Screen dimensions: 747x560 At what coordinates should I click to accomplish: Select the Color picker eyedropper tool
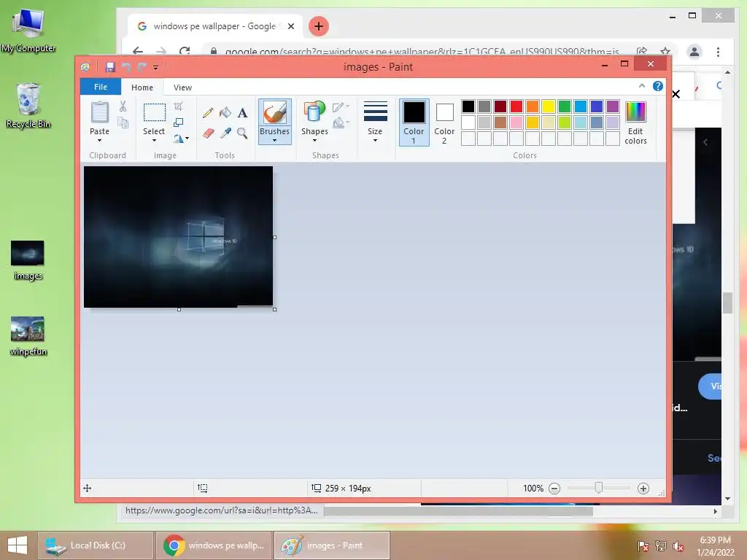[225, 133]
